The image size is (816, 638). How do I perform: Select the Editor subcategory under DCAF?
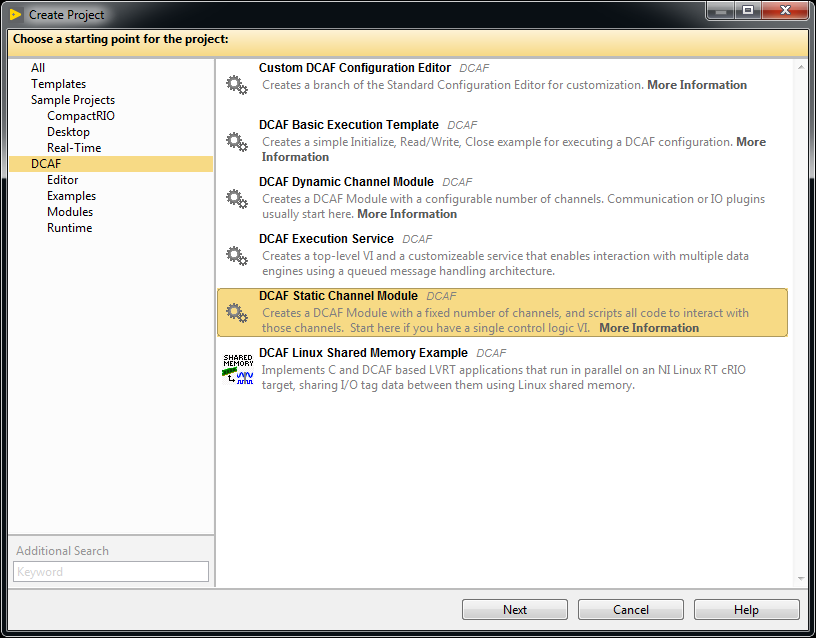coord(62,180)
